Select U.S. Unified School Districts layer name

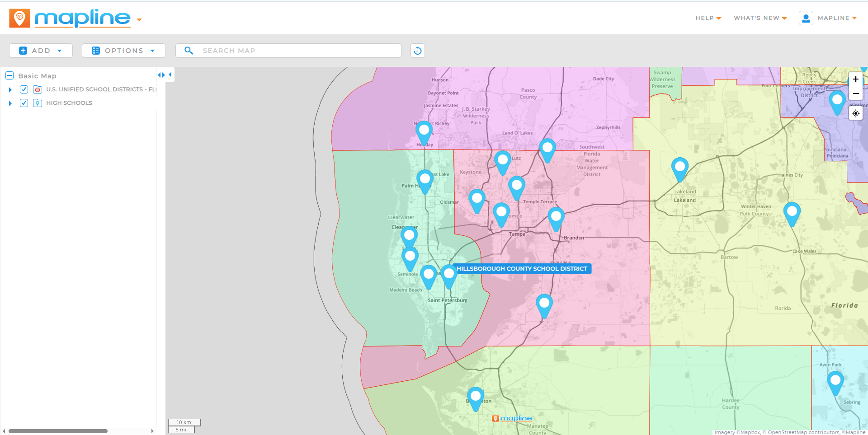pyautogui.click(x=101, y=89)
